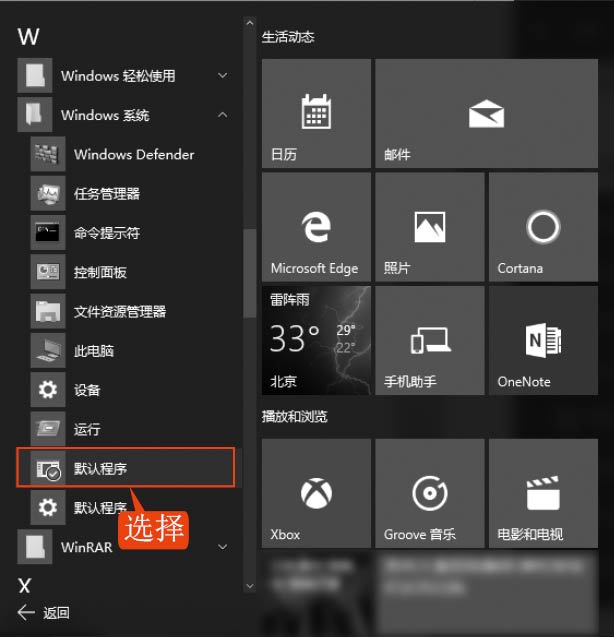Open the Photos (照片) tile
Viewport: 614px width, 637px height.
coord(430,227)
